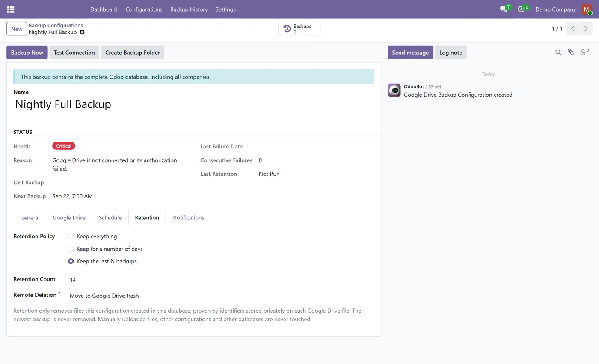
Task: Click the Backup Now button
Action: [27, 53]
